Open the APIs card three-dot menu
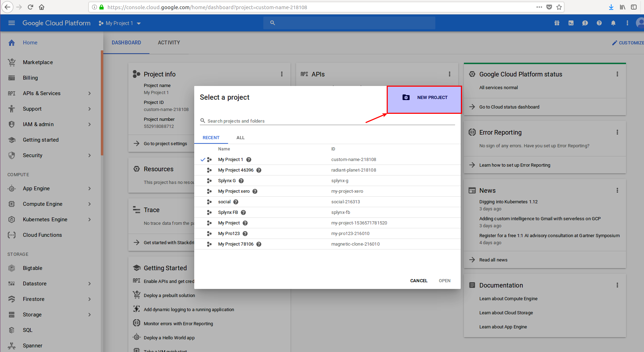This screenshot has width=644, height=352. coord(449,74)
